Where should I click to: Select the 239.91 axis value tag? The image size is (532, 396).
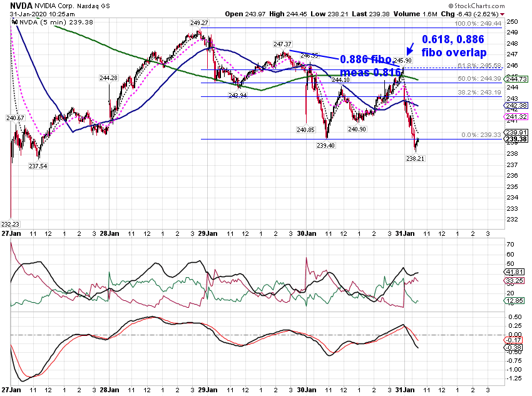(x=516, y=132)
